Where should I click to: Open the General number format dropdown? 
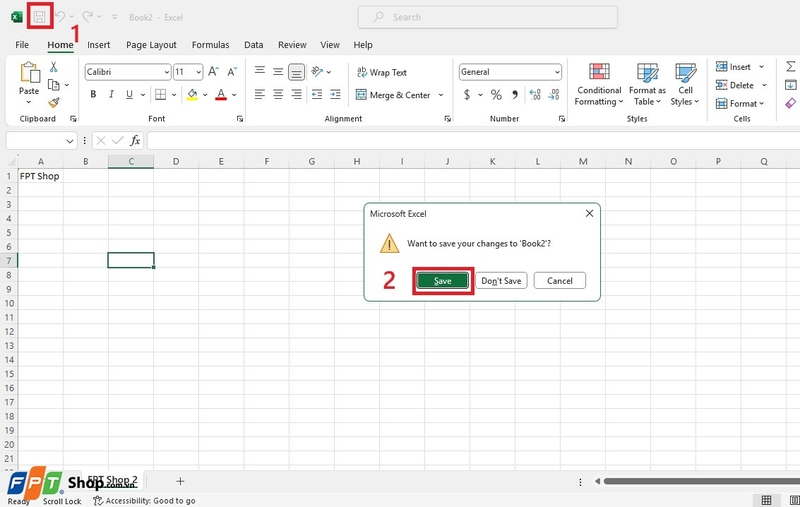coord(557,72)
